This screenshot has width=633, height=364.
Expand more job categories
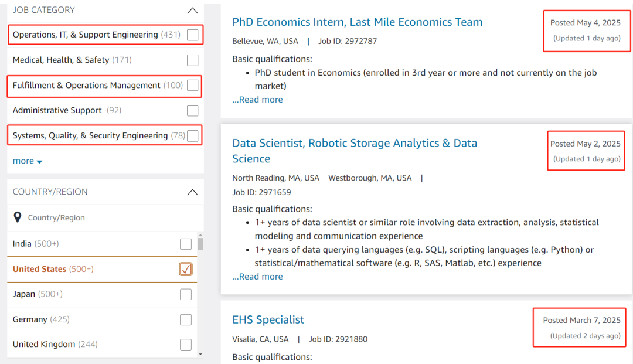(x=27, y=161)
